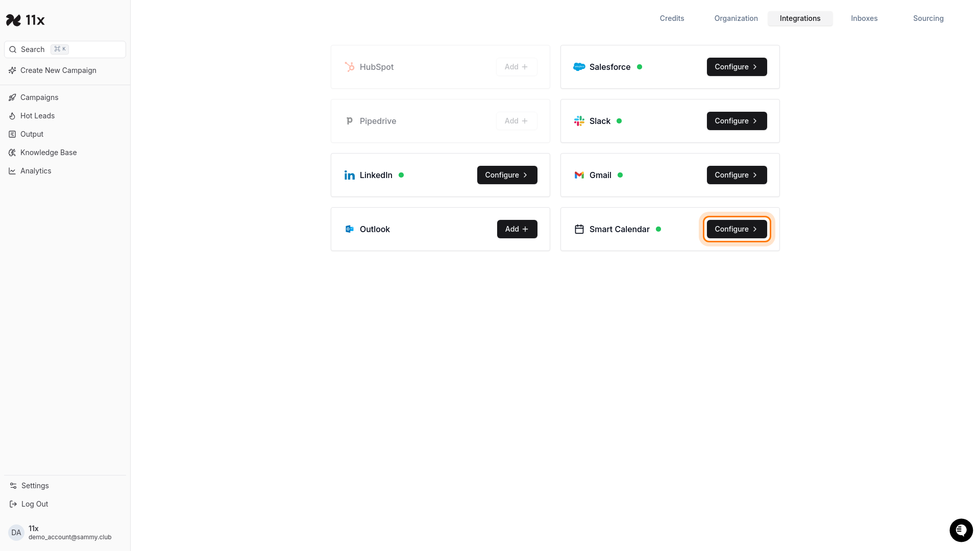The height and width of the screenshot is (551, 980).
Task: Click the Pipedrive logo icon
Action: pyautogui.click(x=350, y=121)
